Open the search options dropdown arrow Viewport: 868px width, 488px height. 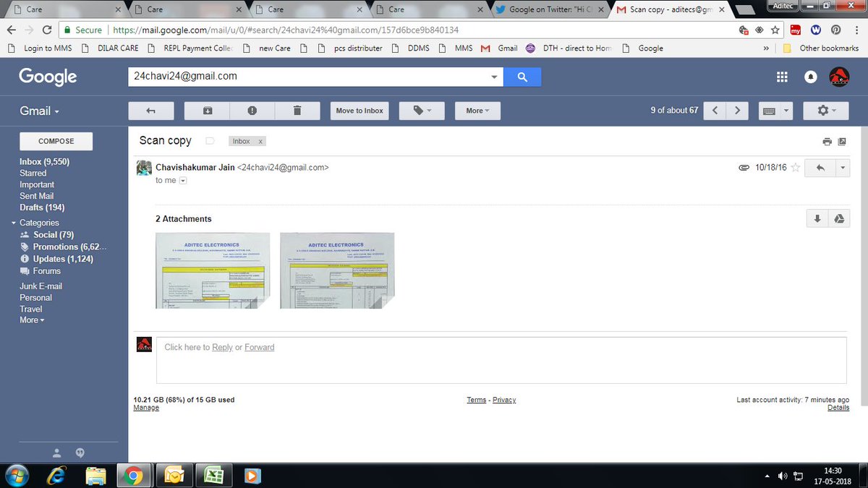click(495, 77)
